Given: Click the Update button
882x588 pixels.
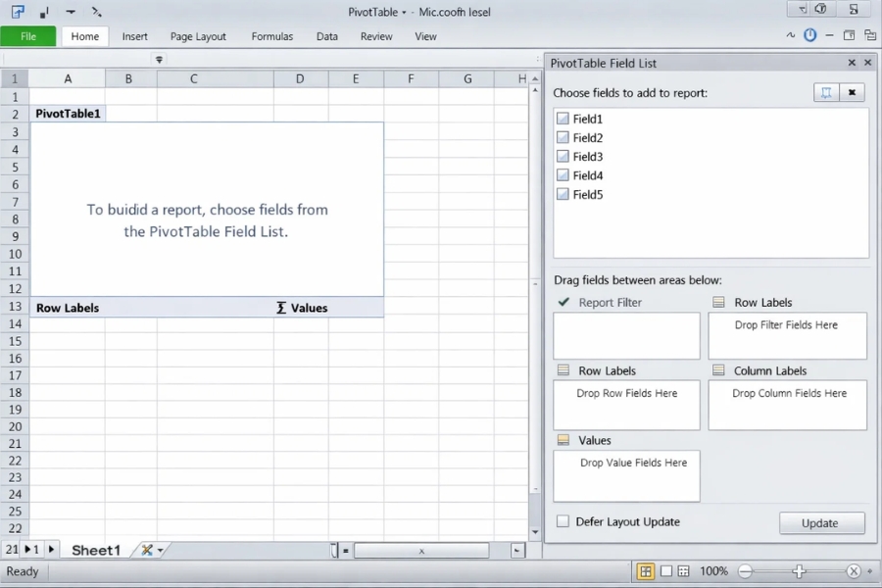Looking at the screenshot, I should coord(821,522).
